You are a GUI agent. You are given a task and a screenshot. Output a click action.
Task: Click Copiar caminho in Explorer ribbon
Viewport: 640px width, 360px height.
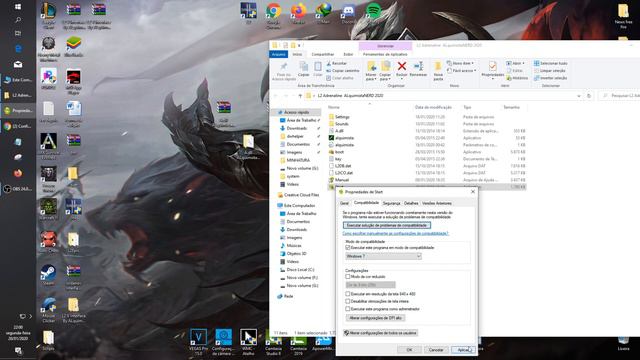pyautogui.click(x=343, y=71)
